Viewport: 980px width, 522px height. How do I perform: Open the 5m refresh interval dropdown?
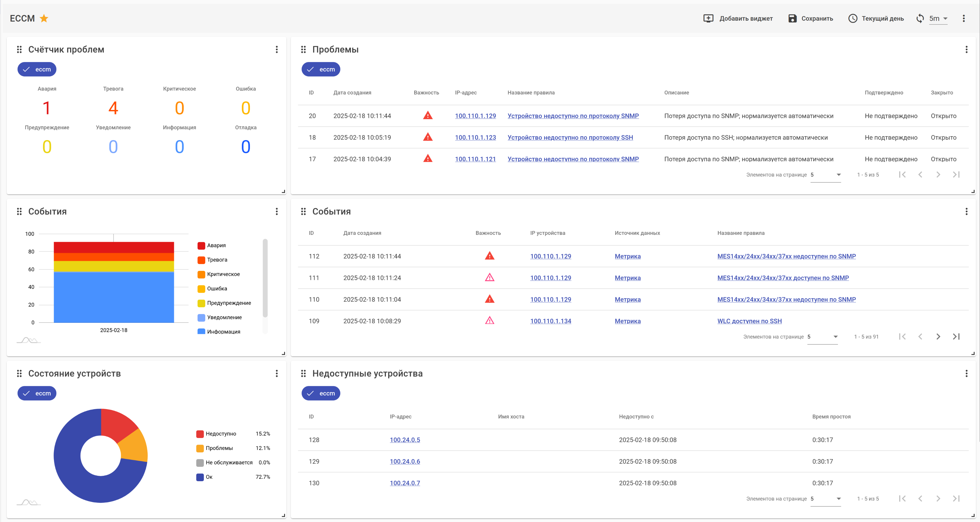(938, 18)
